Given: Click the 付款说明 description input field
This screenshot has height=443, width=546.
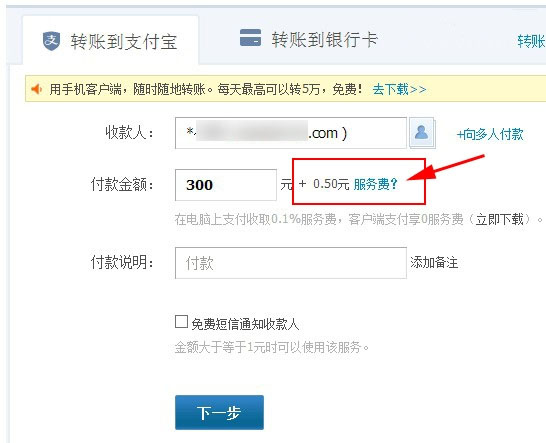Looking at the screenshot, I should pyautogui.click(x=291, y=263).
